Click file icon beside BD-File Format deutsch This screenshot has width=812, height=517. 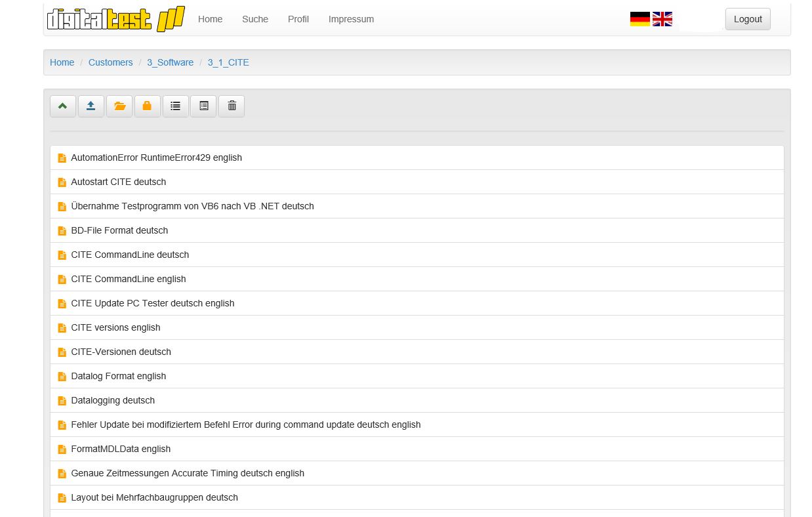(62, 231)
